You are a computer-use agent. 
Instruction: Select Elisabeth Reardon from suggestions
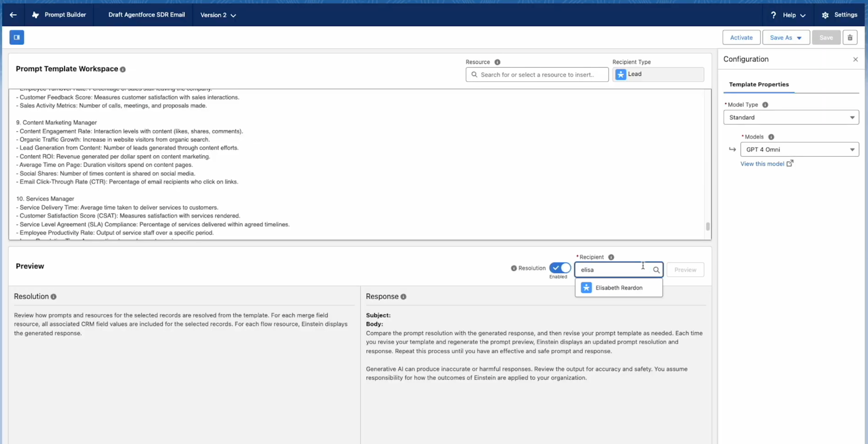(618, 288)
